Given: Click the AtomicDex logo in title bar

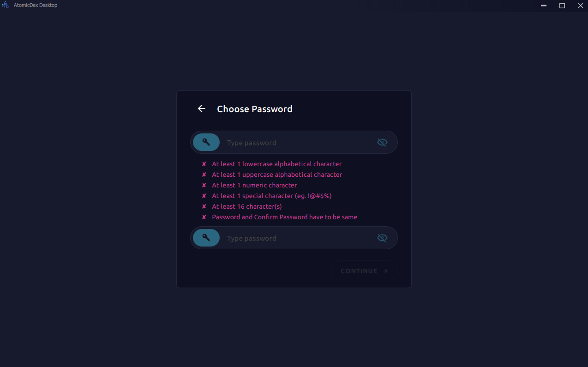Looking at the screenshot, I should point(6,5).
